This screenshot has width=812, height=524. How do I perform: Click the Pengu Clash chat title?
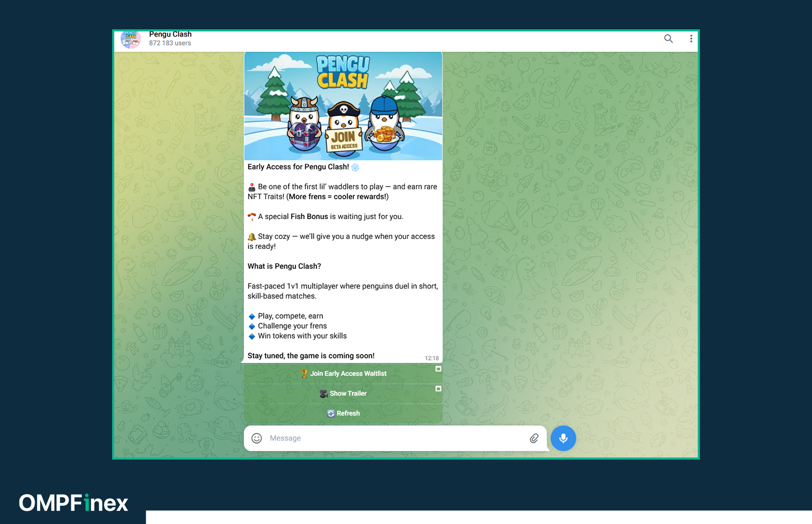(x=170, y=35)
